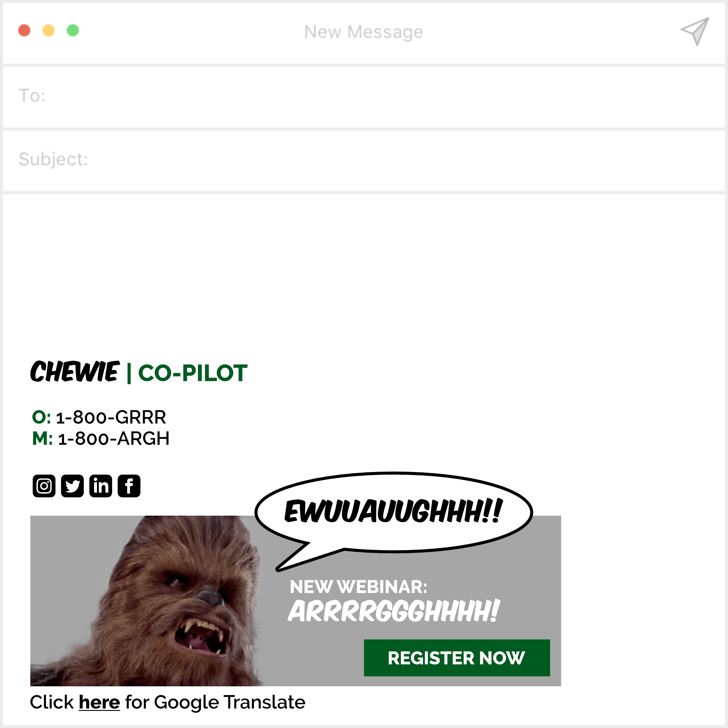Click the email body composition area
This screenshot has width=728, height=728.
364,267
